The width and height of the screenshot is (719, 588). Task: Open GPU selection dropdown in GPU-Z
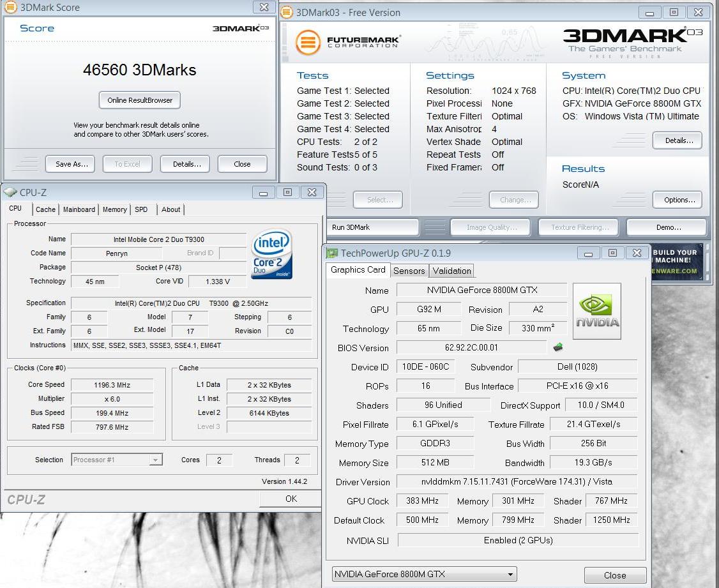[424, 574]
